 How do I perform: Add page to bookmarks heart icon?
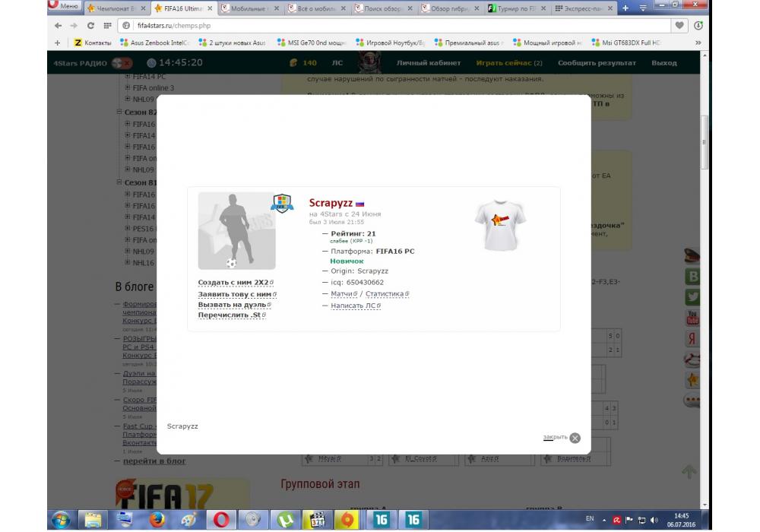[679, 25]
